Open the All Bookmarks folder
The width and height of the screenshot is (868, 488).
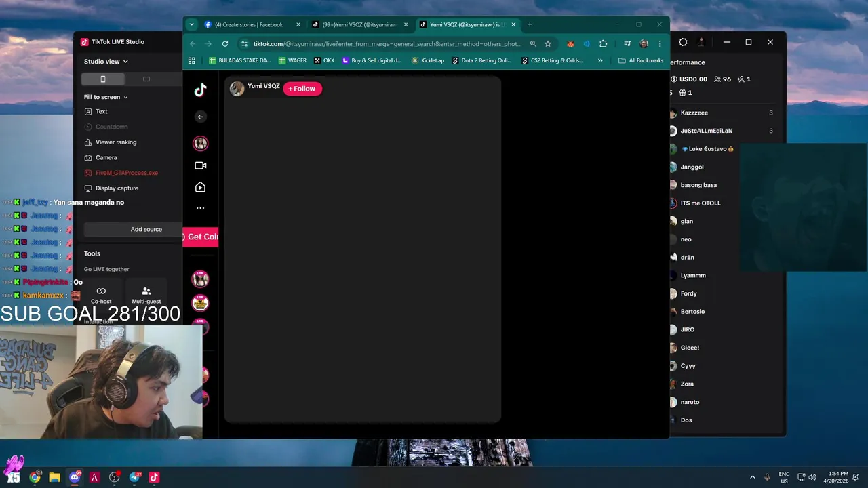641,60
